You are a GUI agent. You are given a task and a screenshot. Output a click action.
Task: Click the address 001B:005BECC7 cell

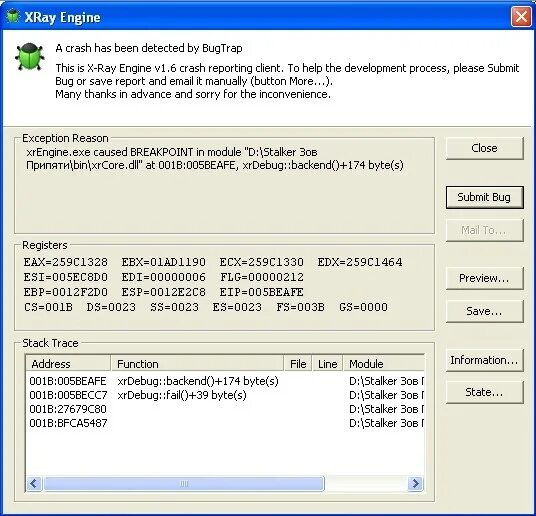coord(68,395)
